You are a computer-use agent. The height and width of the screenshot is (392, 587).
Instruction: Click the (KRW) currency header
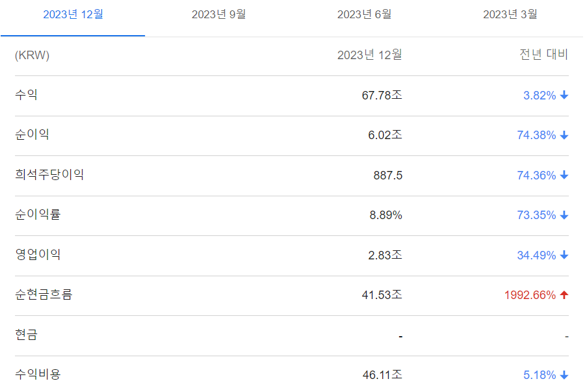click(33, 55)
